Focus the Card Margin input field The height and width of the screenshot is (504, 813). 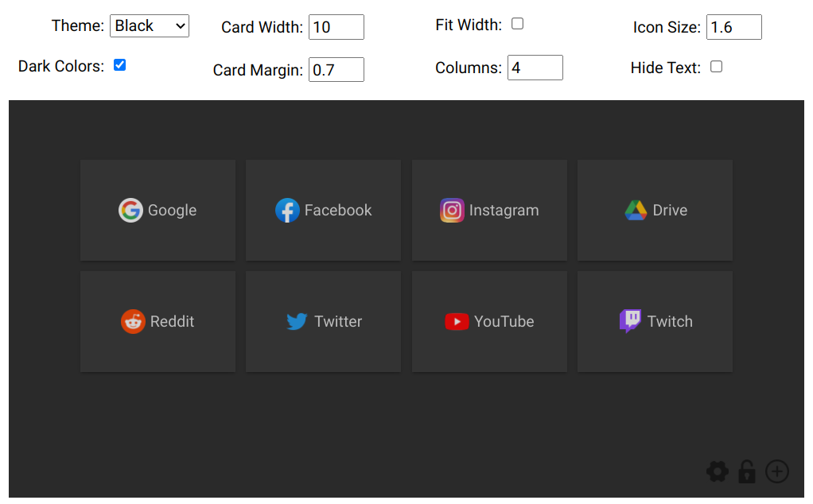(336, 69)
